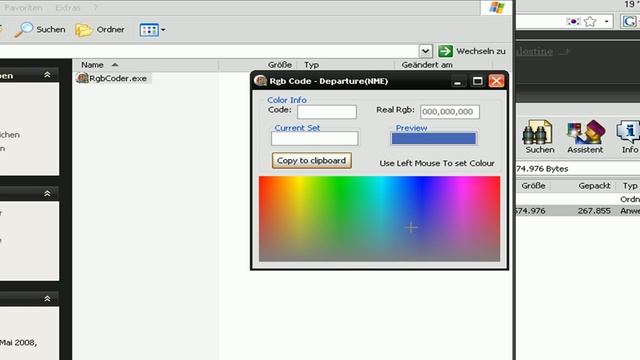
Task: Open the Favoriten menu
Action: [23, 8]
